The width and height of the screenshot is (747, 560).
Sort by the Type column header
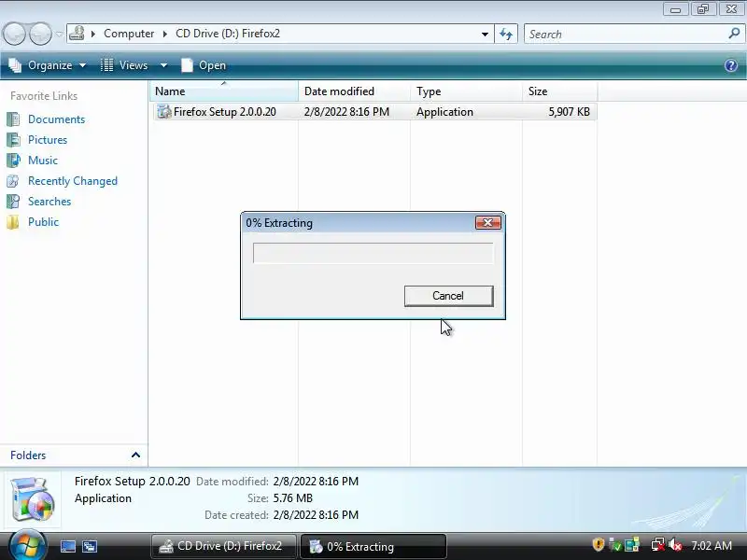pos(466,91)
